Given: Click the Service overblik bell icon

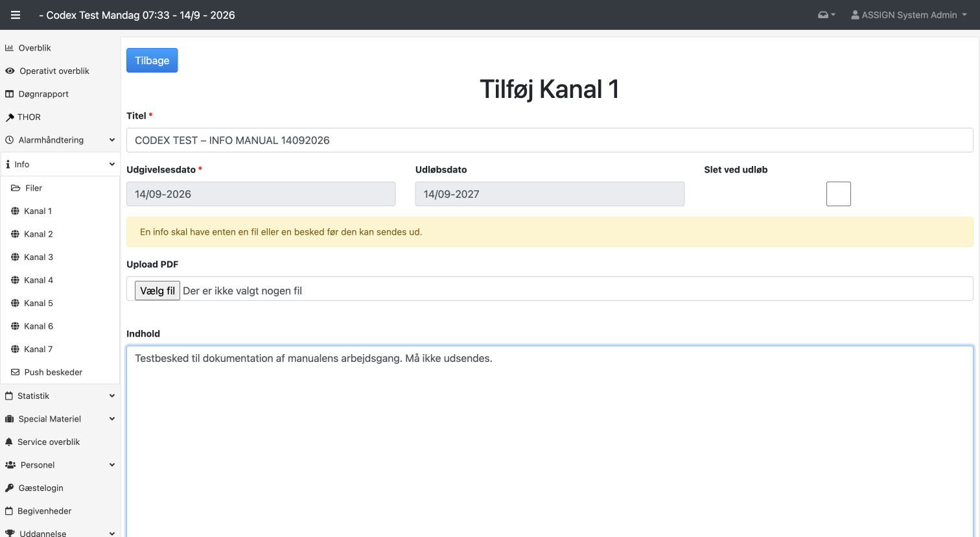Looking at the screenshot, I should [x=9, y=442].
